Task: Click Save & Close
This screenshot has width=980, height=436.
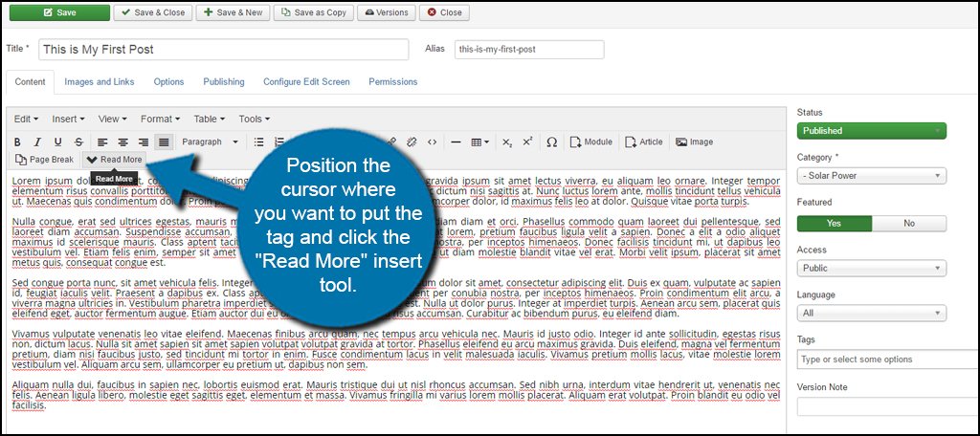Action: coord(153,12)
